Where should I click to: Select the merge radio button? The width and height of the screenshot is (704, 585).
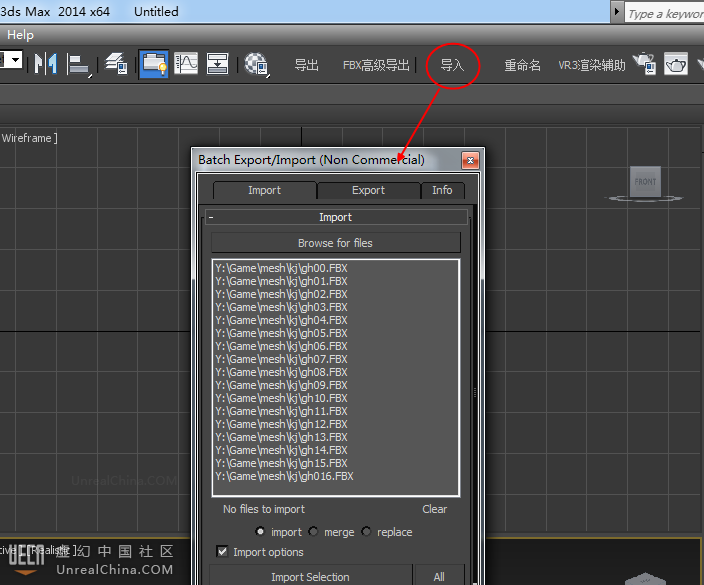[313, 532]
